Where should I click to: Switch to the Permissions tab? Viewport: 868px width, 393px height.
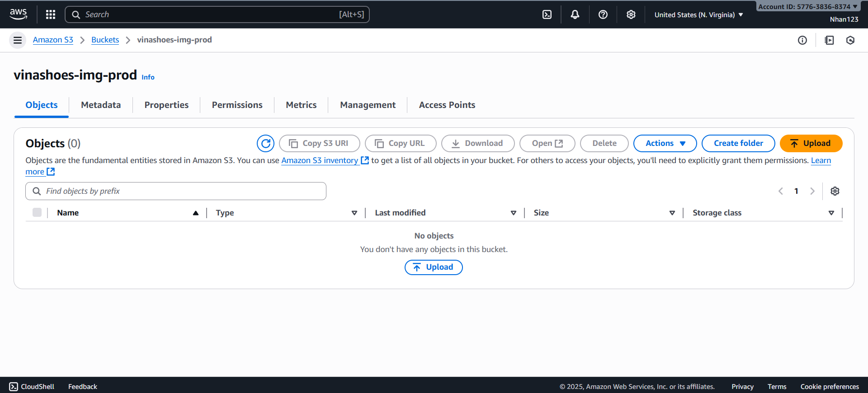237,105
